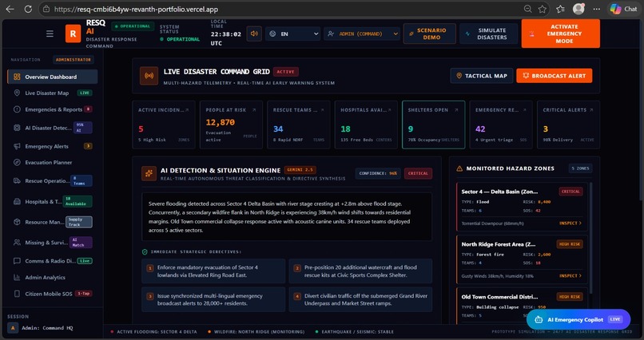
Task: Expand the People At Risk card arrow
Action: click(254, 110)
